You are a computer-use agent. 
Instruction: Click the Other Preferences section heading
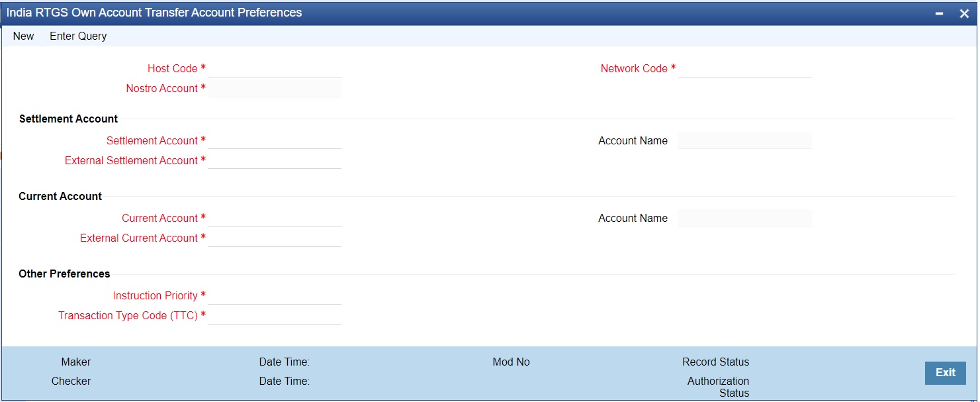click(64, 274)
